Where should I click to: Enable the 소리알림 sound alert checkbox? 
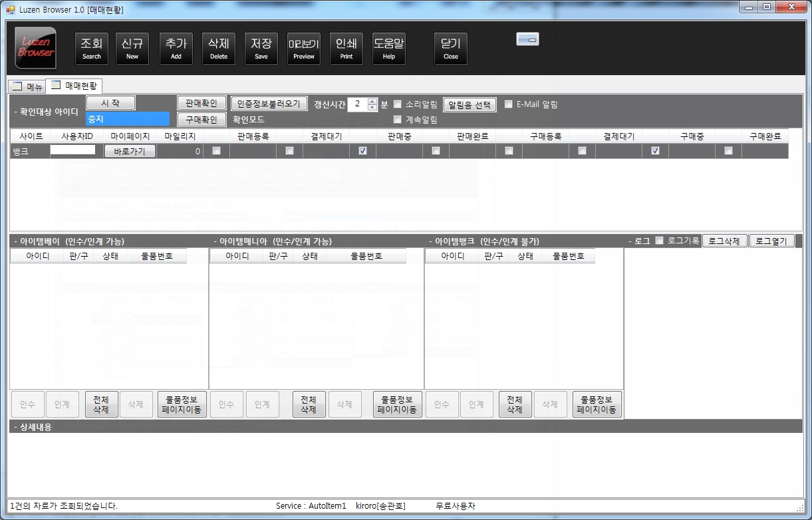[398, 104]
